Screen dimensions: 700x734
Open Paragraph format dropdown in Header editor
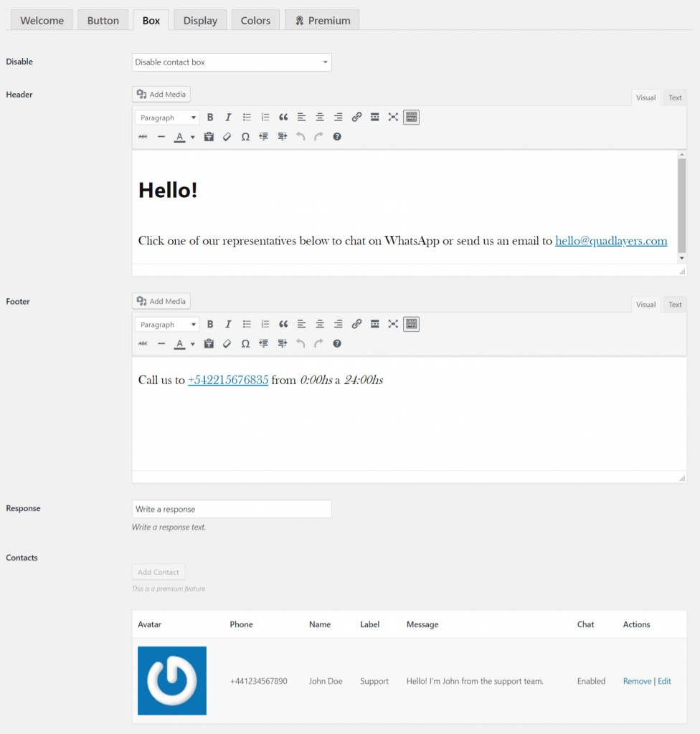[x=167, y=118]
